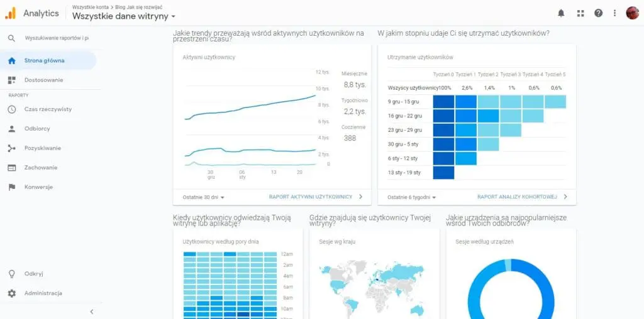Click the Strona główna home icon
The height and width of the screenshot is (319, 644).
tap(12, 61)
